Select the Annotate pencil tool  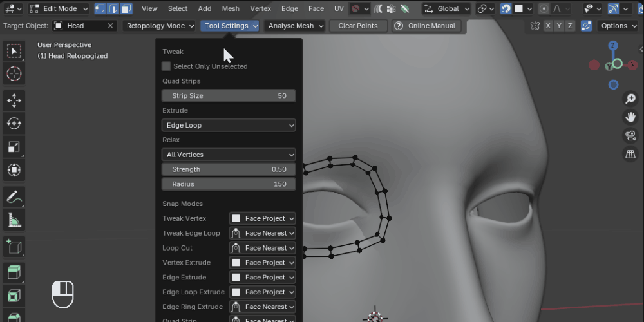click(14, 198)
